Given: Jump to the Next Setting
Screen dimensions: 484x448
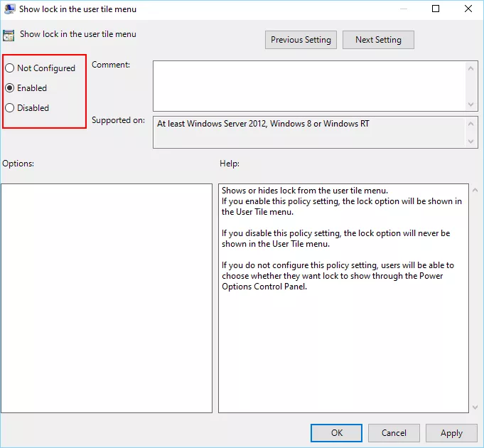Looking at the screenshot, I should coord(378,40).
